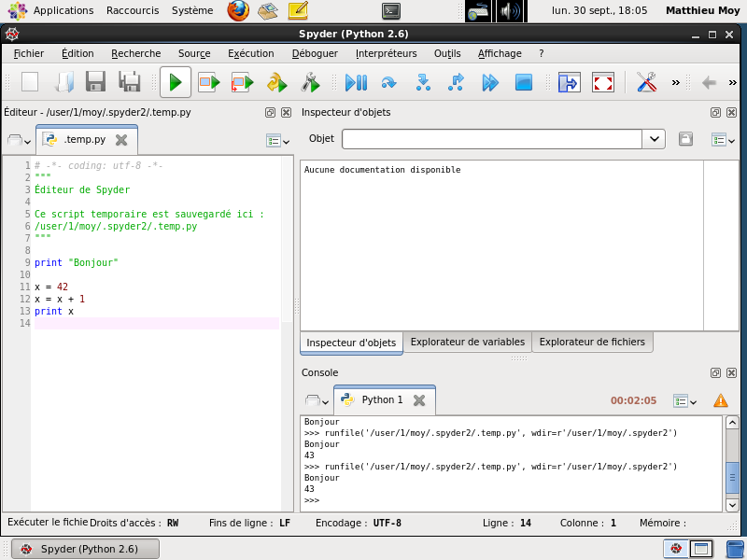This screenshot has width=747, height=560.
Task: Run the file with green play button
Action: point(176,82)
